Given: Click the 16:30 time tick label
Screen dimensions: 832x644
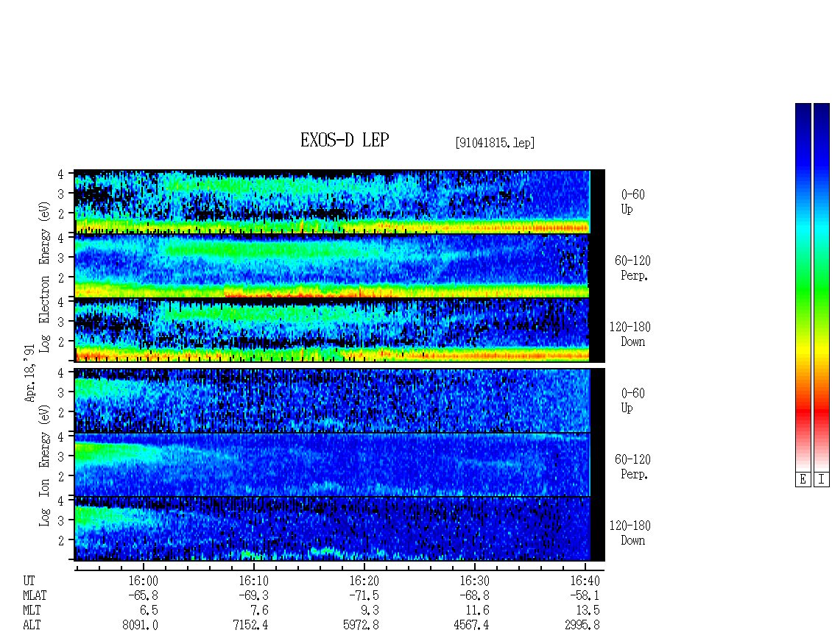Looking at the screenshot, I should click(474, 581).
